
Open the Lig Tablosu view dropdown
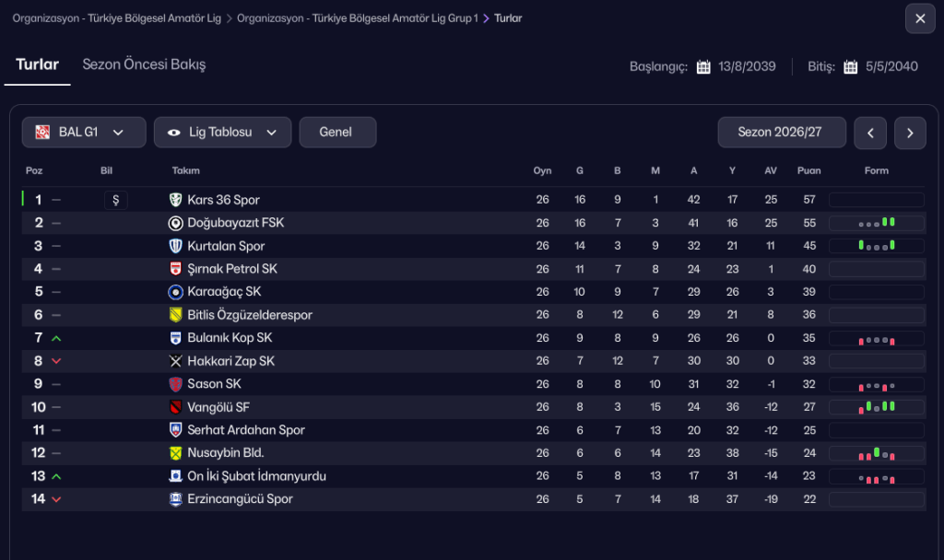point(222,133)
